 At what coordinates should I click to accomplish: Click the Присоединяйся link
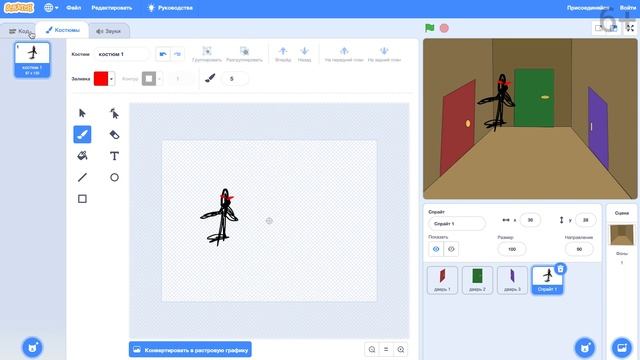tap(588, 8)
